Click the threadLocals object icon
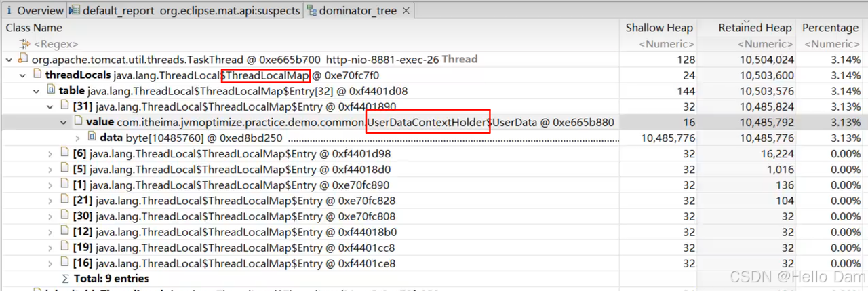 tap(37, 75)
